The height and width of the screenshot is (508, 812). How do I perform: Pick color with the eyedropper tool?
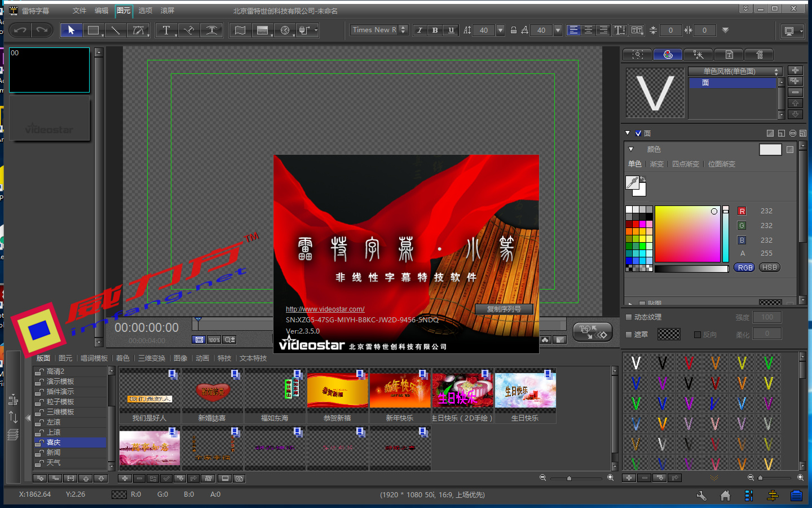coord(633,182)
